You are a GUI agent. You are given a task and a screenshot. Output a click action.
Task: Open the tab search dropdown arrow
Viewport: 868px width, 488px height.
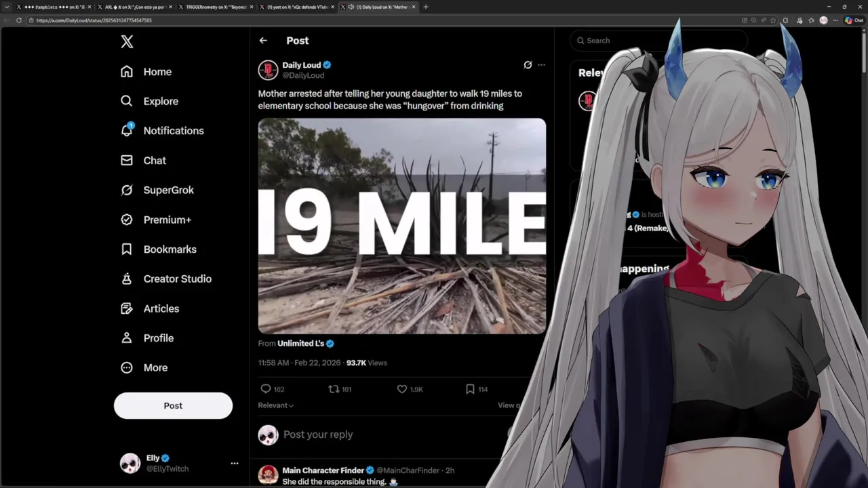click(x=6, y=7)
